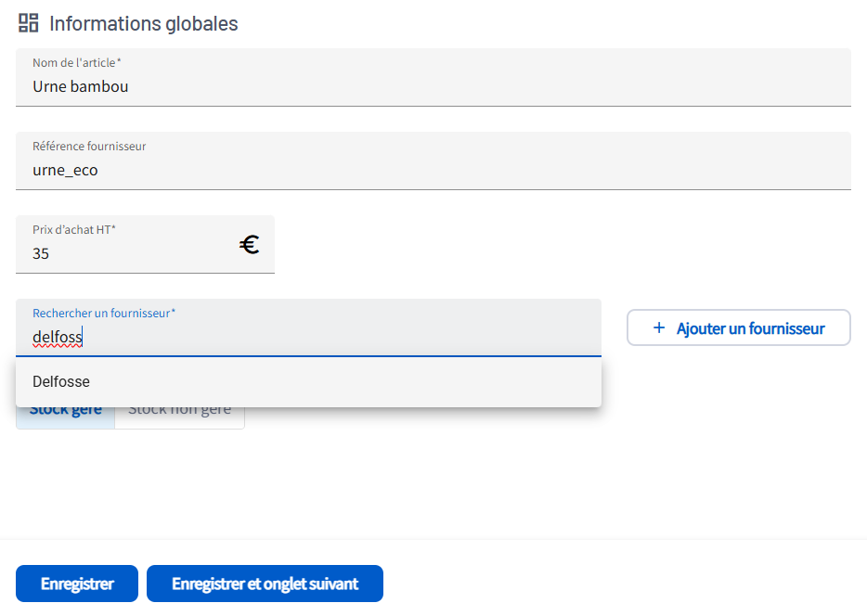Screen dimensions: 867x616
Task: Focus the Prix d'achat HT field
Action: point(130,253)
